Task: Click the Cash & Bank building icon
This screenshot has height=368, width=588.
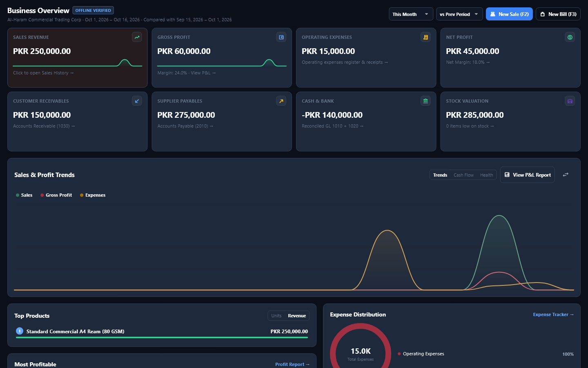Action: pyautogui.click(x=425, y=101)
